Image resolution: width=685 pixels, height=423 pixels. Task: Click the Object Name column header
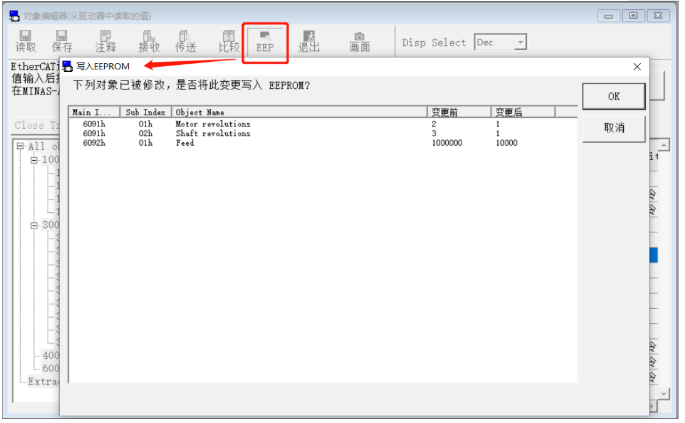pos(299,112)
